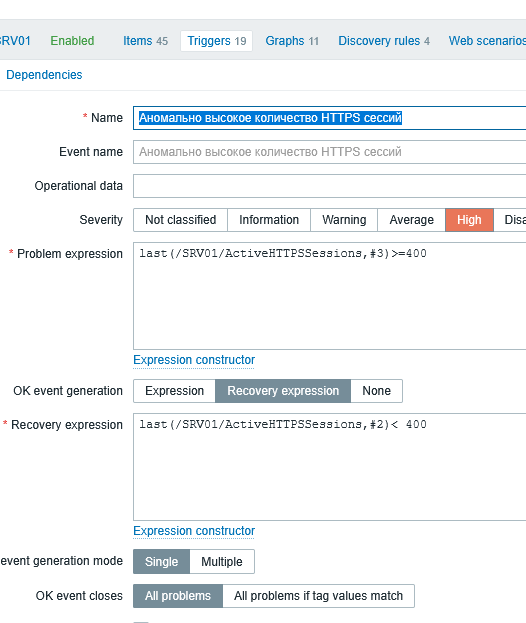Select All problems if tag values match

(318, 596)
